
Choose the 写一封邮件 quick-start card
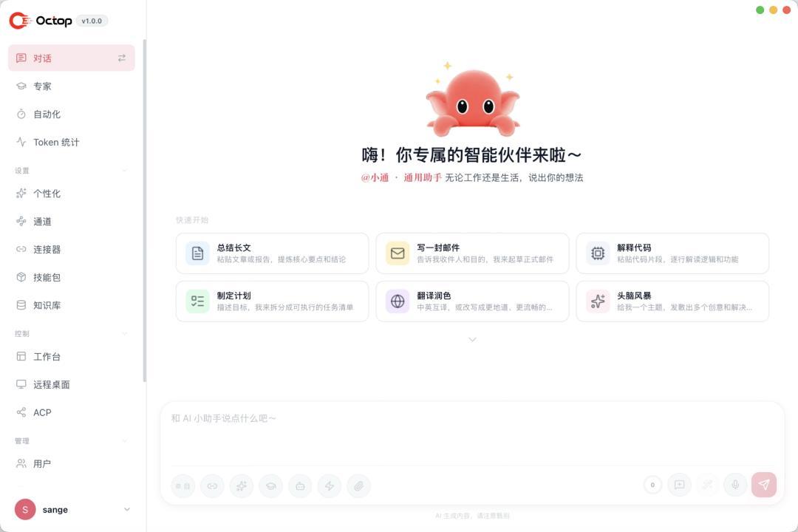472,253
